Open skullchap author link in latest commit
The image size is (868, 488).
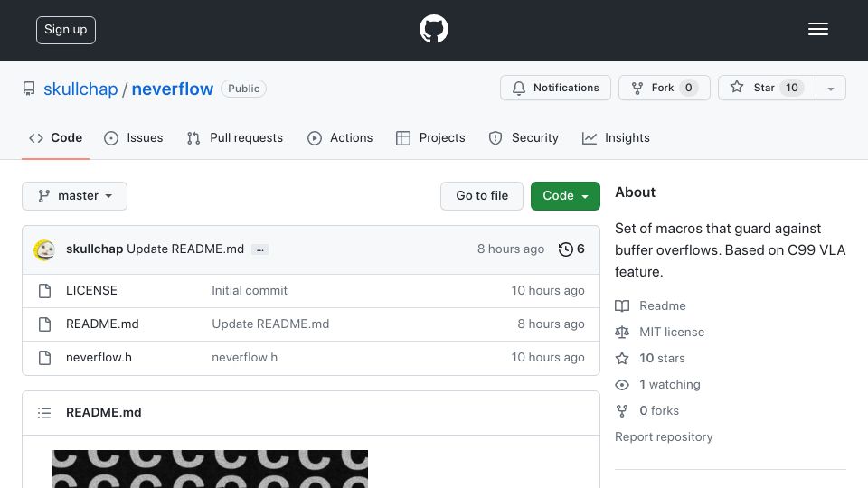pyautogui.click(x=94, y=249)
